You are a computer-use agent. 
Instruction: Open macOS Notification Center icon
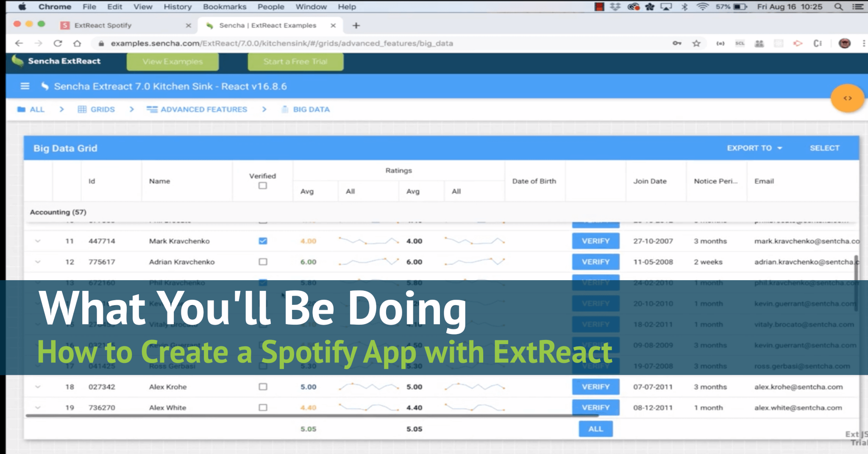click(x=858, y=7)
